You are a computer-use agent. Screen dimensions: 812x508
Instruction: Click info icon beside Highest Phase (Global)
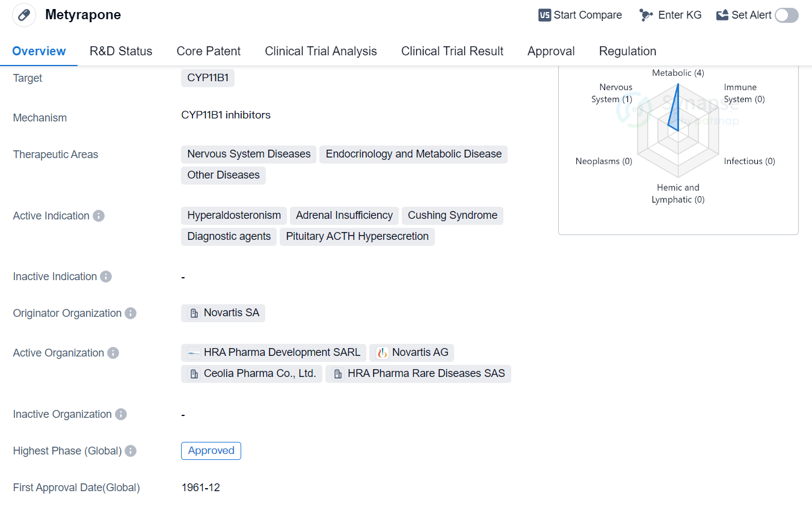(131, 451)
